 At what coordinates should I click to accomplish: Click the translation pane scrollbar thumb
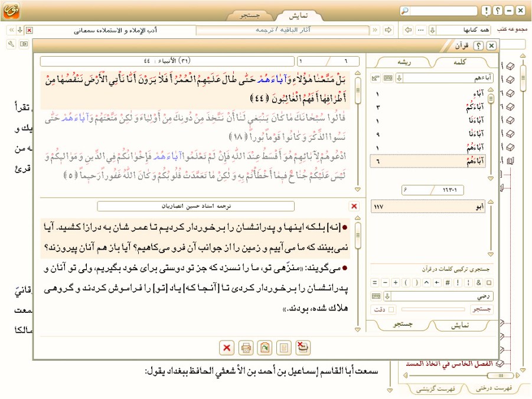[358, 235]
